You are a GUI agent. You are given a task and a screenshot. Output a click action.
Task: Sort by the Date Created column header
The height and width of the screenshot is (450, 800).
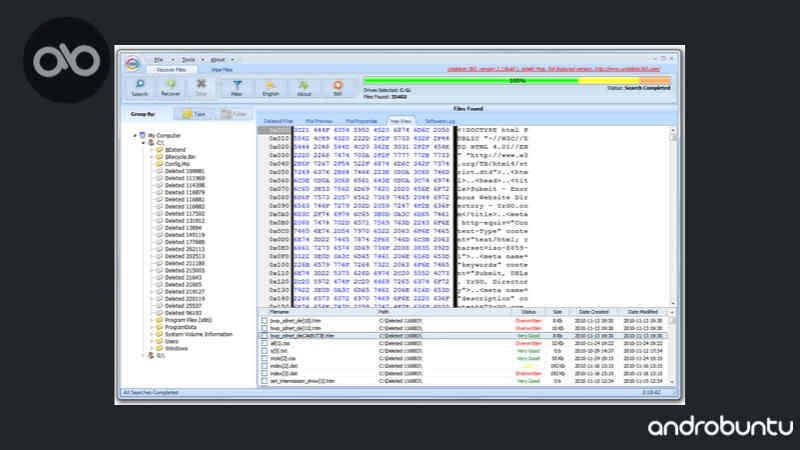593,312
